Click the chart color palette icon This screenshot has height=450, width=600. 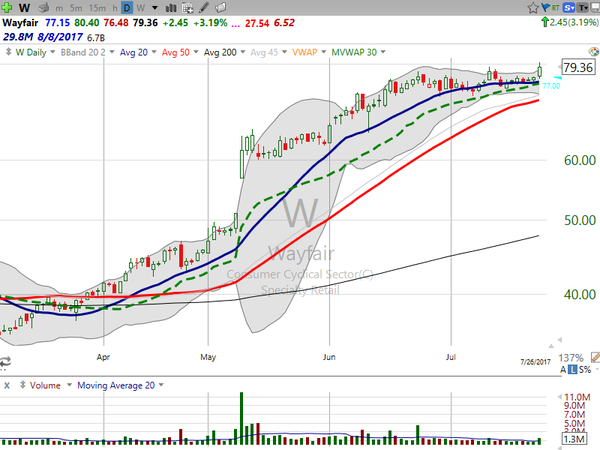[x=593, y=52]
